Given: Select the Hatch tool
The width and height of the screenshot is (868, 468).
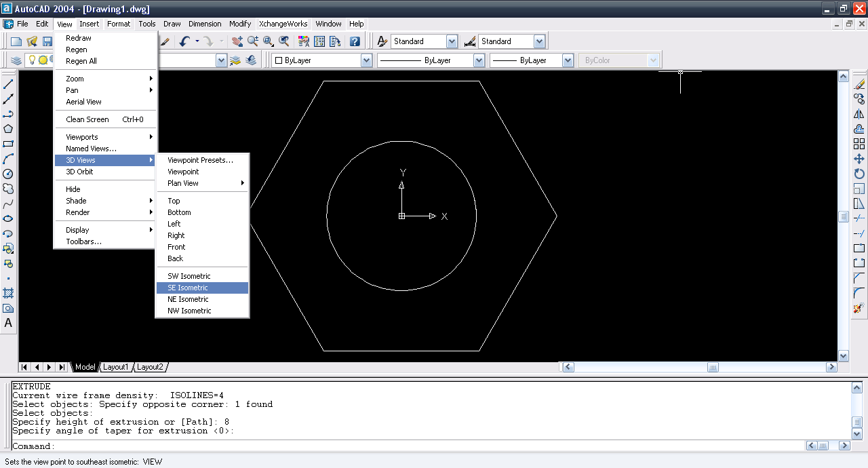Looking at the screenshot, I should [9, 293].
